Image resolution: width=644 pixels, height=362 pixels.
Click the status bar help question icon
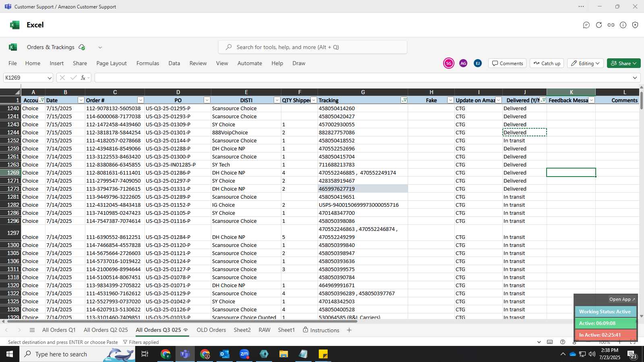point(563,342)
